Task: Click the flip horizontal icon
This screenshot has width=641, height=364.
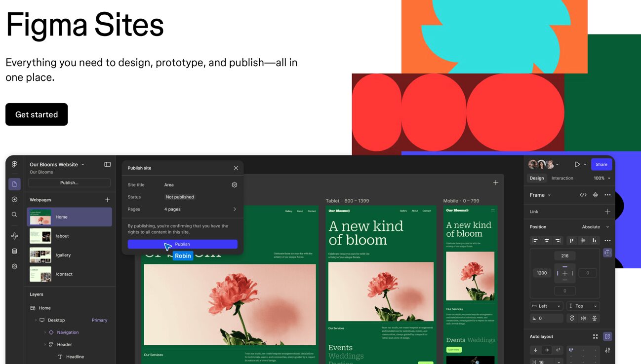Action: (x=583, y=319)
